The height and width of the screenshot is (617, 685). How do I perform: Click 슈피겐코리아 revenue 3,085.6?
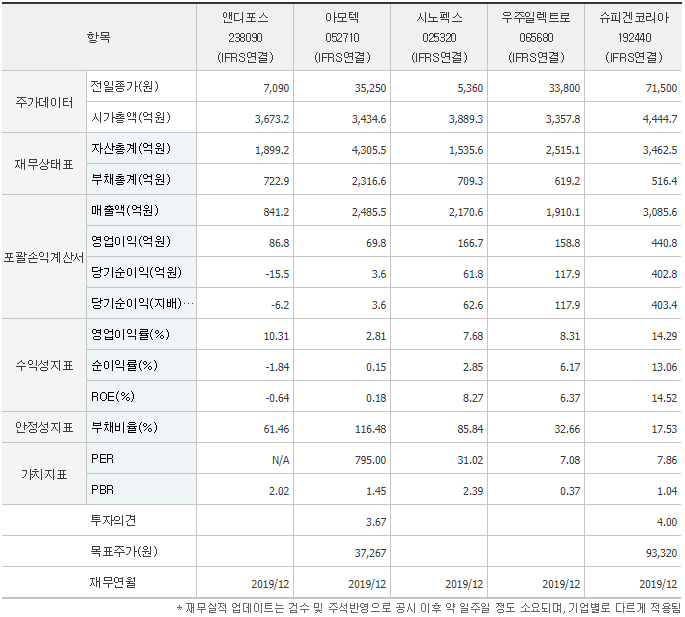pyautogui.click(x=660, y=212)
